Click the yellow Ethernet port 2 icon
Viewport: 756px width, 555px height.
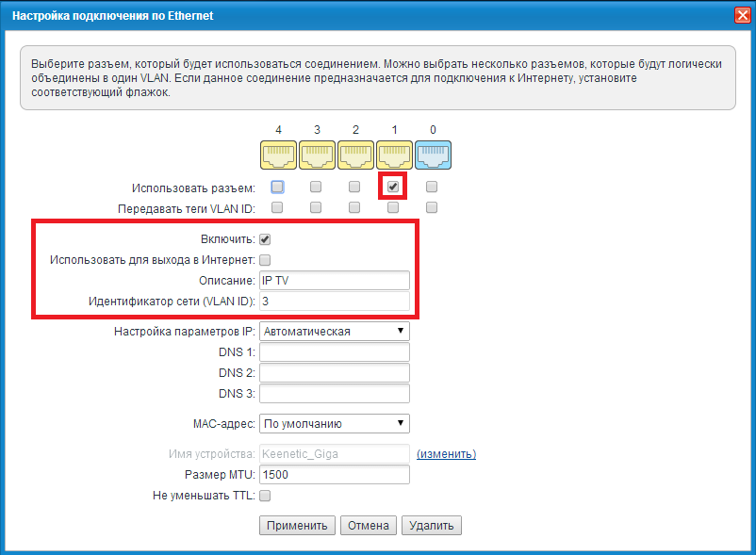(355, 156)
